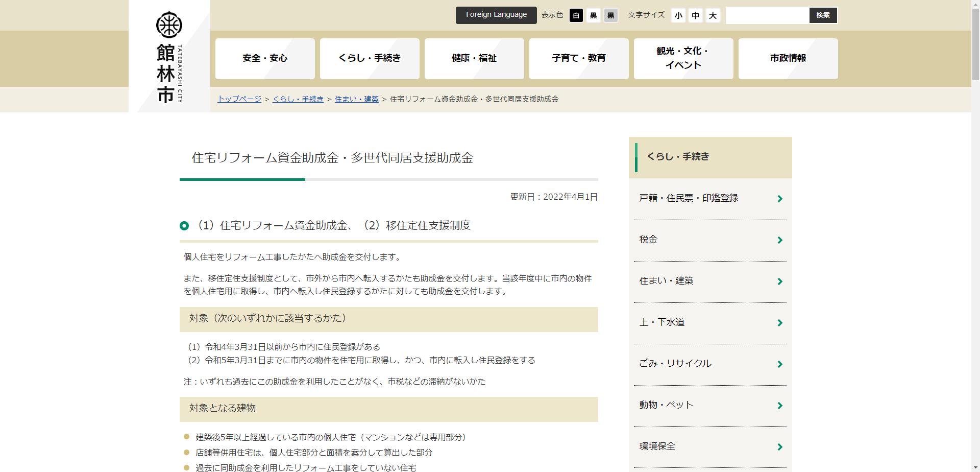Viewport: 980px width, 472px height.
Task: Set text size to medium (中)
Action: coord(696,15)
